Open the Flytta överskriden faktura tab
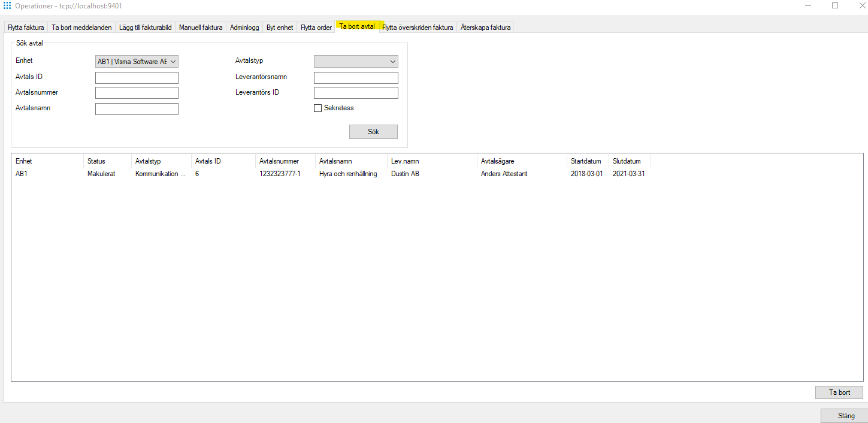 [418, 27]
